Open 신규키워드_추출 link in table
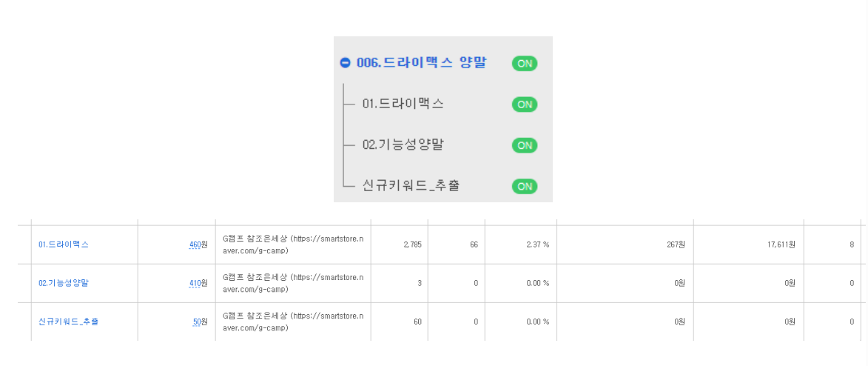This screenshot has height=366, width=868. click(68, 321)
